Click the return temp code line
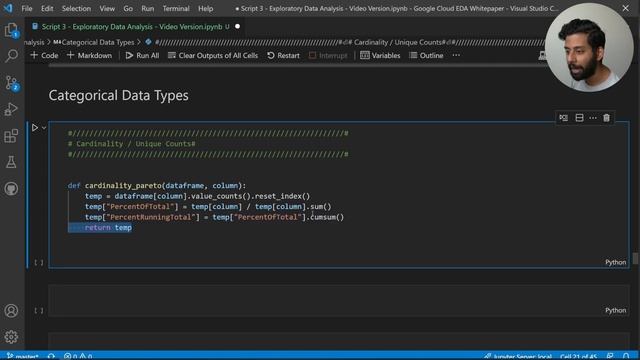 point(108,228)
